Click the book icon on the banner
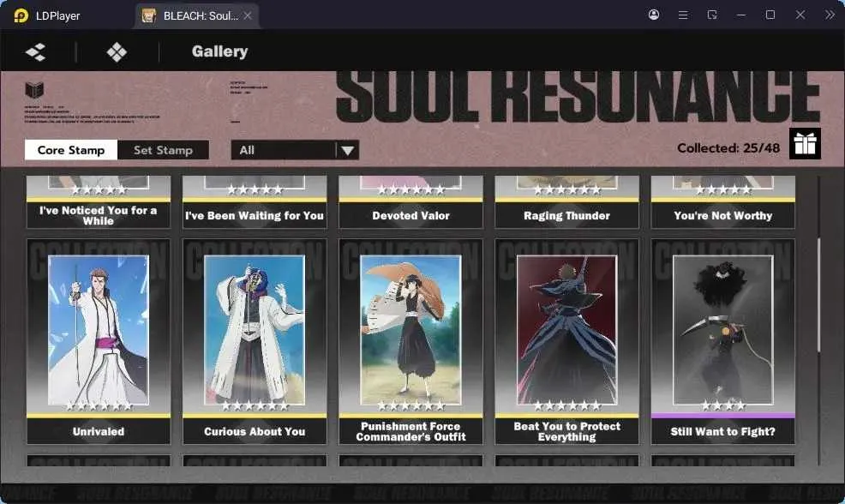845x504 pixels. 34,89
